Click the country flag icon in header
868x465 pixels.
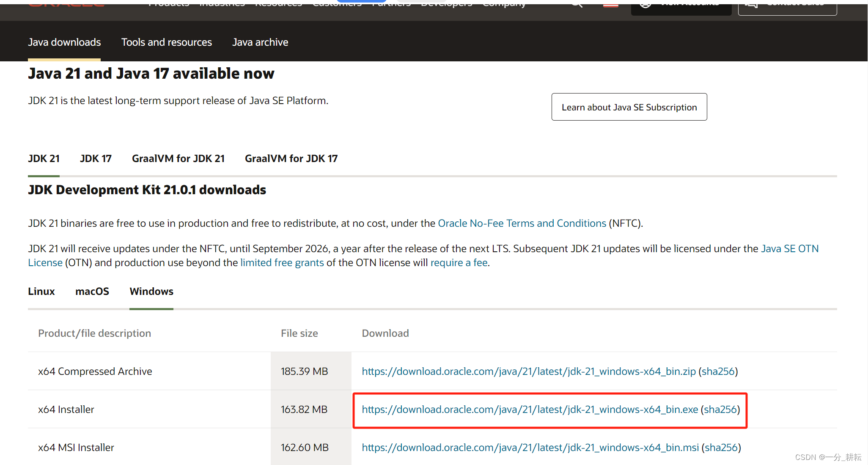point(610,5)
